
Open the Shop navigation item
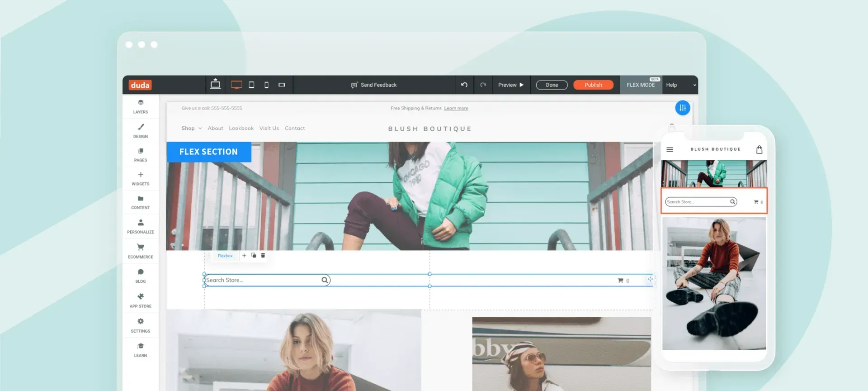tap(188, 129)
